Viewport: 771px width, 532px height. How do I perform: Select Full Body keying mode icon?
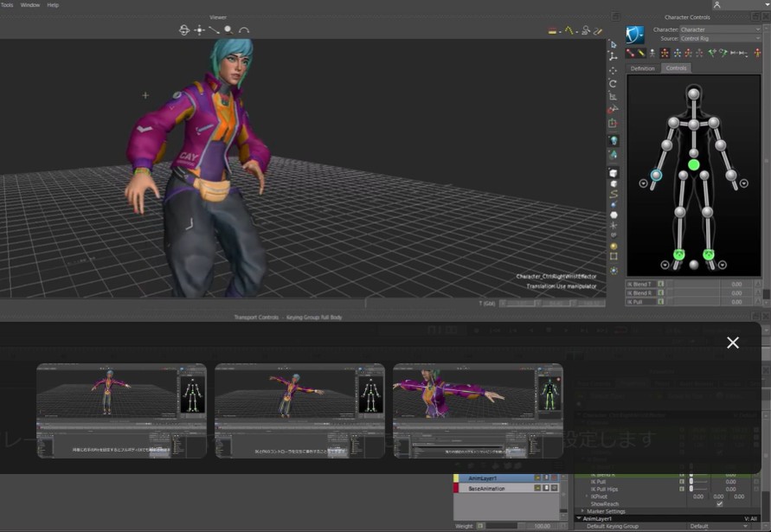click(665, 53)
